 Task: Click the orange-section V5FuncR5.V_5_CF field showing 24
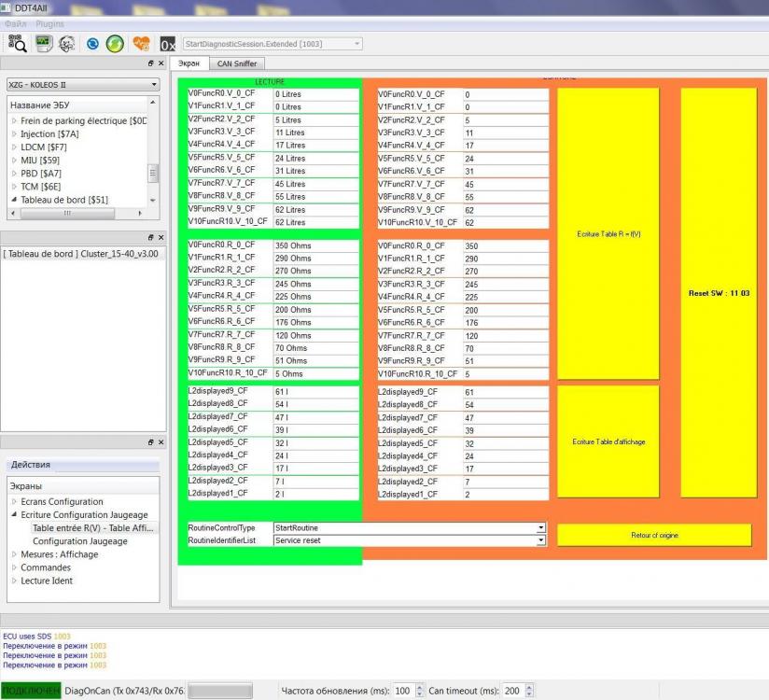(506, 159)
